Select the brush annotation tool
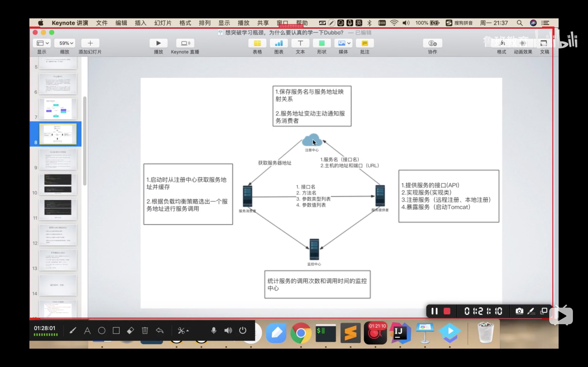 pos(73,330)
